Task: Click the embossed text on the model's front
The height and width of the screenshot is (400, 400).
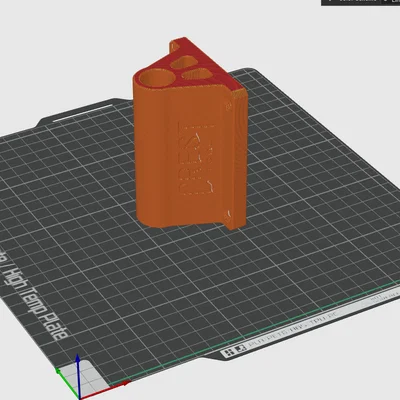Action: [x=197, y=158]
